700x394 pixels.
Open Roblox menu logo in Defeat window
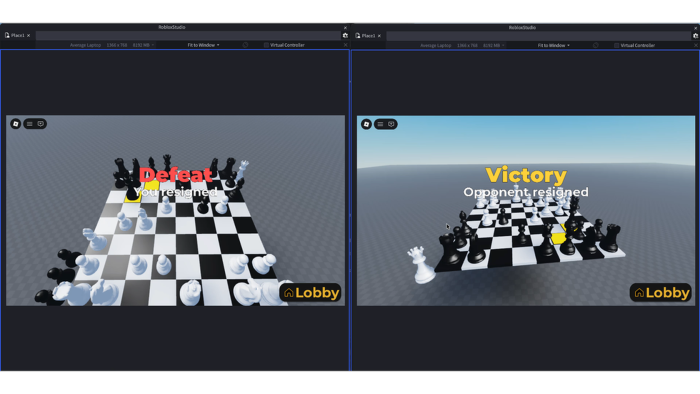[x=16, y=124]
